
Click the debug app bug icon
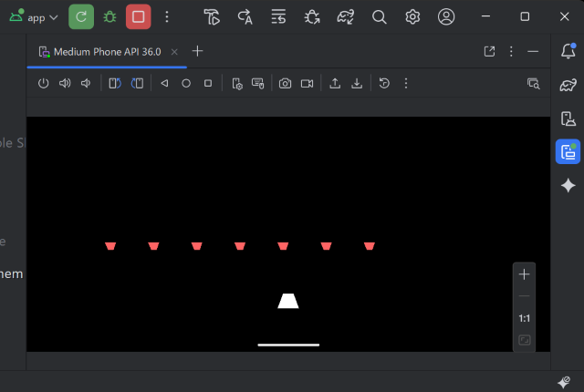[x=109, y=16]
